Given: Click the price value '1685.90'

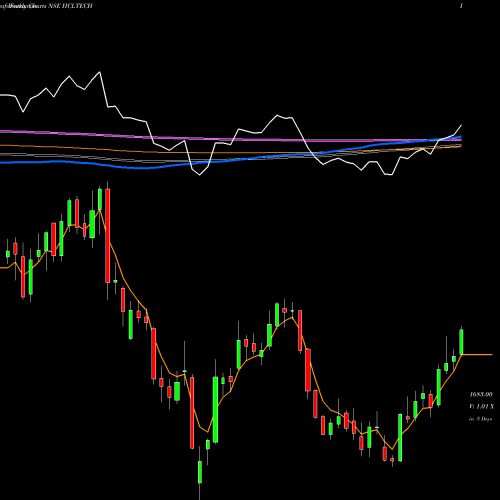Looking at the screenshot, I should click(481, 395).
